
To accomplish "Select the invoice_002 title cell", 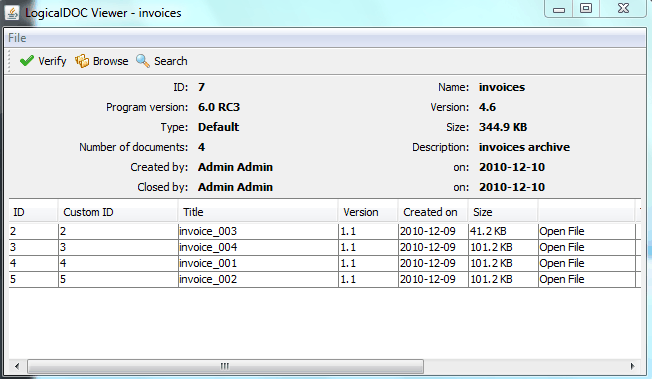I will tap(258, 279).
